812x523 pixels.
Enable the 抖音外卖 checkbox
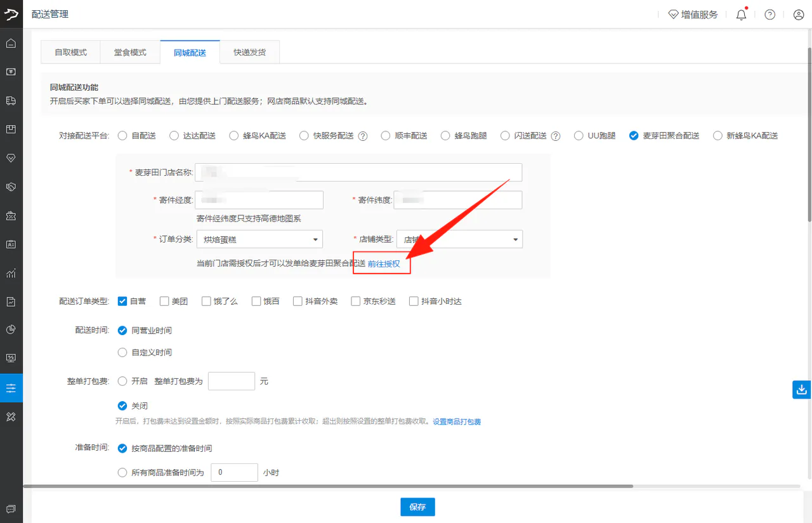coord(298,301)
